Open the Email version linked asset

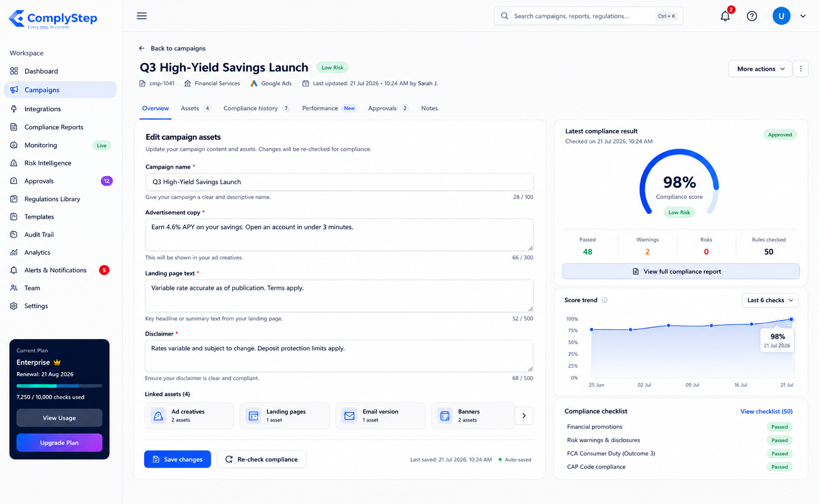380,415
